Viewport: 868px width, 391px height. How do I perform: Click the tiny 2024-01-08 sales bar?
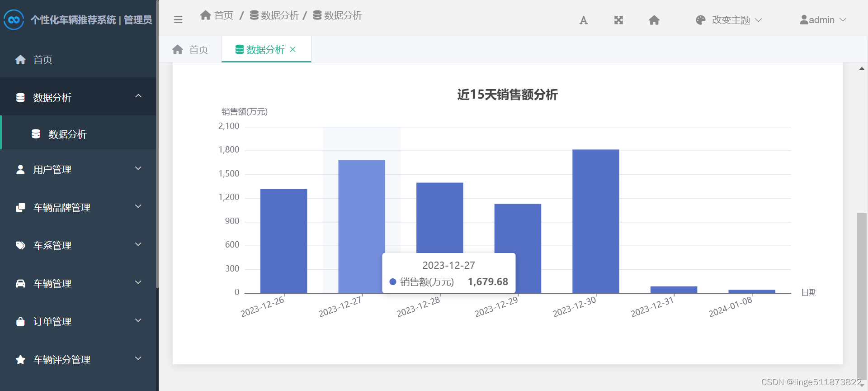tap(752, 291)
